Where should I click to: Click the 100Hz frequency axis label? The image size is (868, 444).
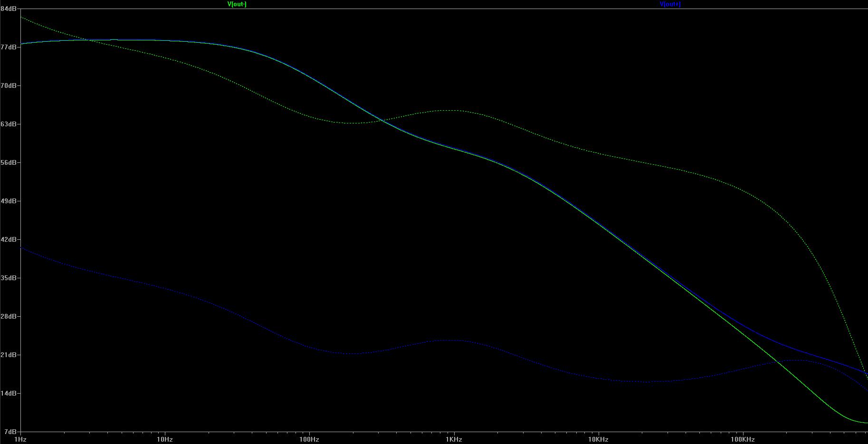pyautogui.click(x=309, y=440)
